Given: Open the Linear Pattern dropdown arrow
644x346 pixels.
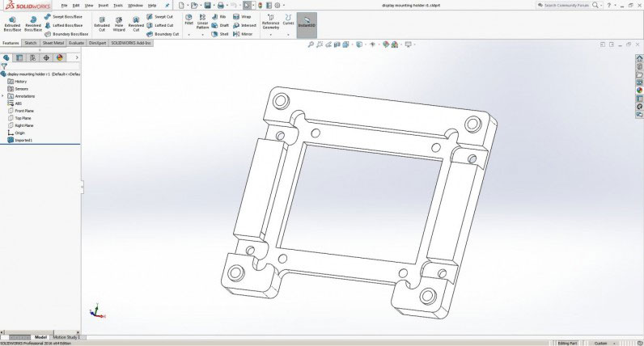Looking at the screenshot, I should pyautogui.click(x=202, y=36).
